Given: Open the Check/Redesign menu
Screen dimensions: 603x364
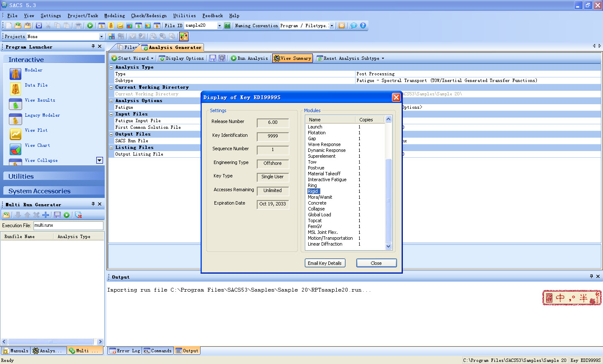Looking at the screenshot, I should [x=149, y=16].
